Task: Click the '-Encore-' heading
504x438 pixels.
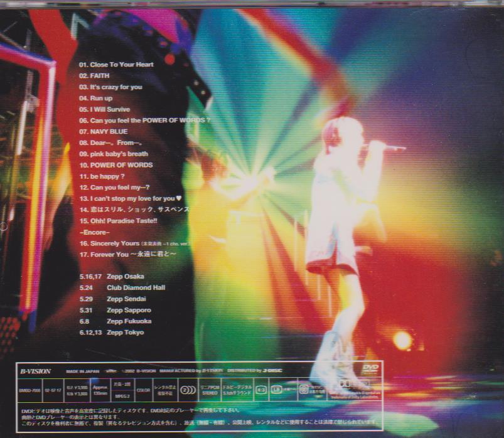Action: 95,232
